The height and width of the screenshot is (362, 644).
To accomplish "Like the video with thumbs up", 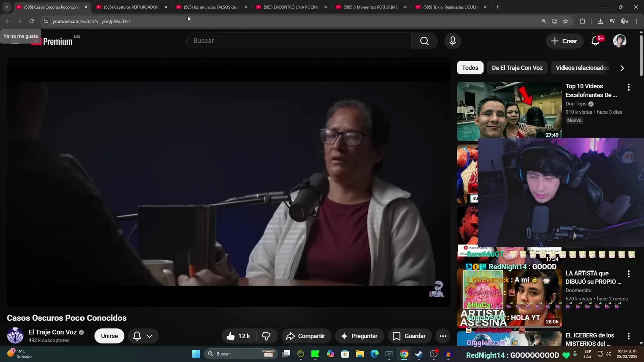I will [x=237, y=336].
